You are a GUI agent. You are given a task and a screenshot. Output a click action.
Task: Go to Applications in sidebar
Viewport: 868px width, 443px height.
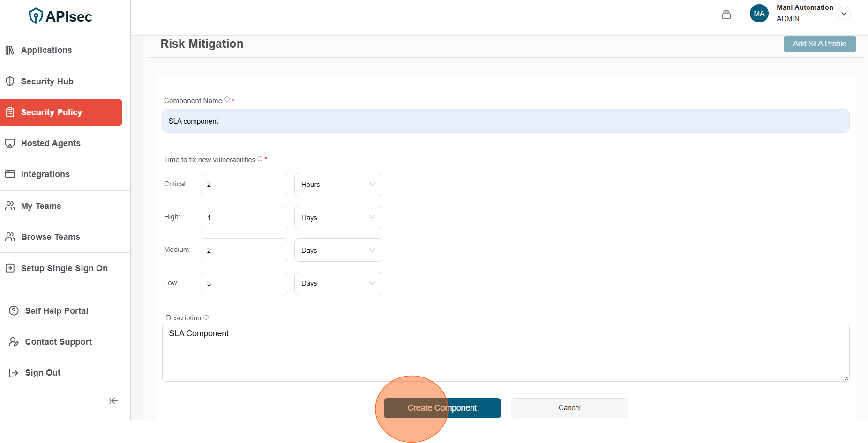46,50
